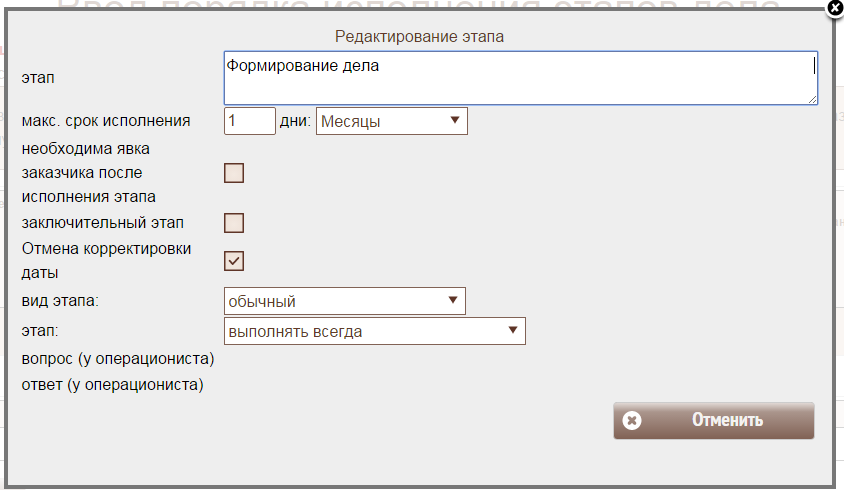The image size is (844, 490).
Task: Click the ответ (у операциониста) label
Action: pyautogui.click(x=112, y=384)
